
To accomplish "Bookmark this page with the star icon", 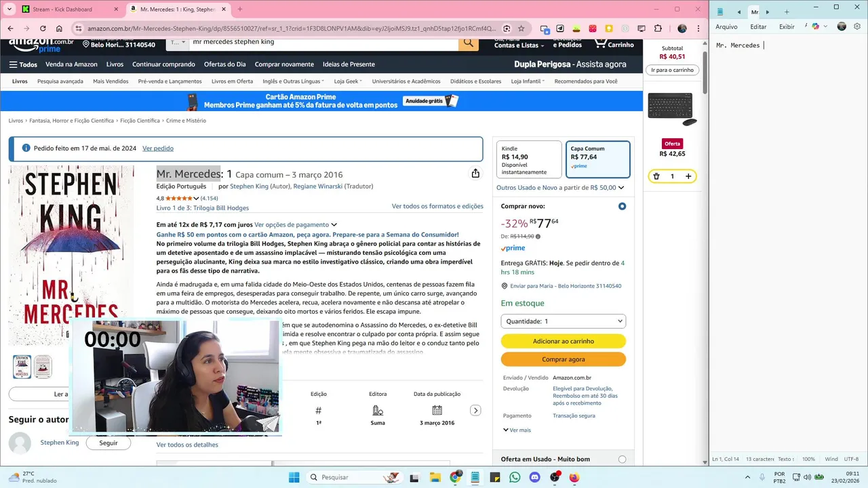I will (521, 28).
